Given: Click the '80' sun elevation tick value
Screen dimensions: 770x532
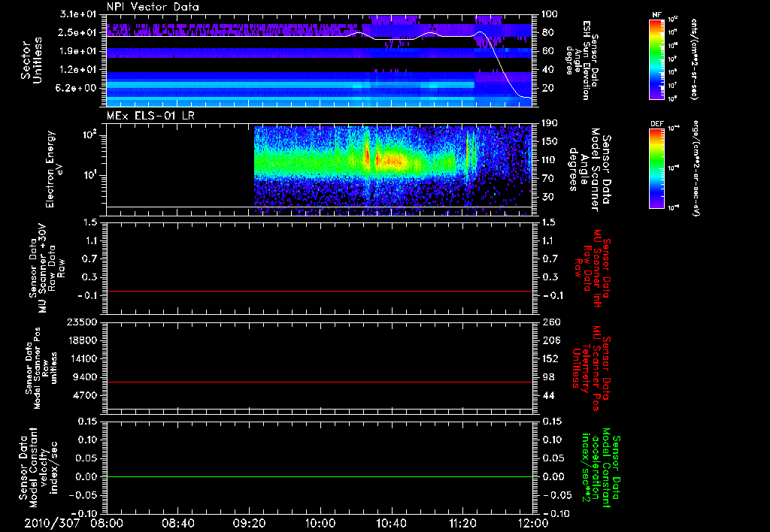Looking at the screenshot, I should pyautogui.click(x=547, y=33).
